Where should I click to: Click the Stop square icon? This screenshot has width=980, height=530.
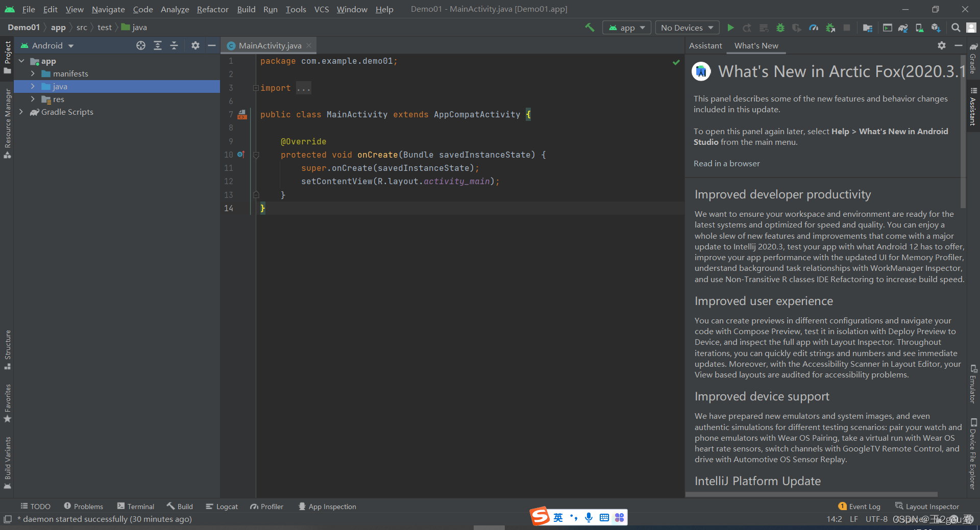click(x=847, y=28)
